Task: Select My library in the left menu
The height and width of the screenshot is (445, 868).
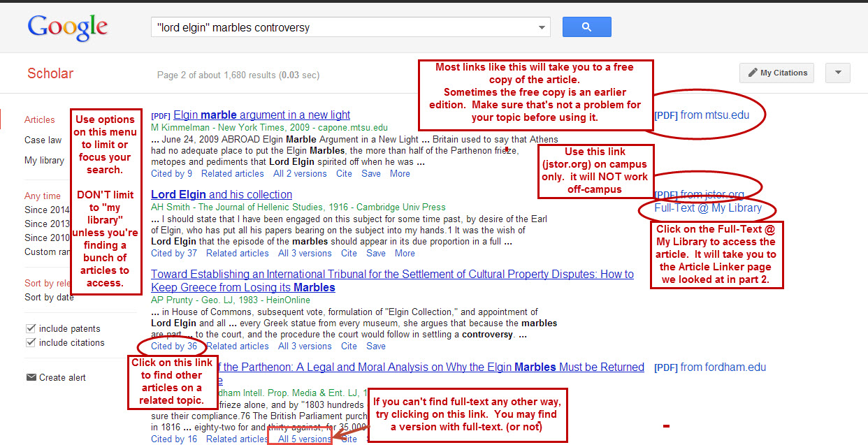Action: click(x=44, y=160)
